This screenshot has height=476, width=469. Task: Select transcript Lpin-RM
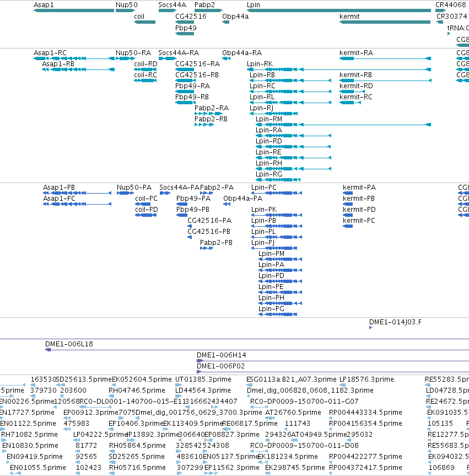(x=343, y=125)
